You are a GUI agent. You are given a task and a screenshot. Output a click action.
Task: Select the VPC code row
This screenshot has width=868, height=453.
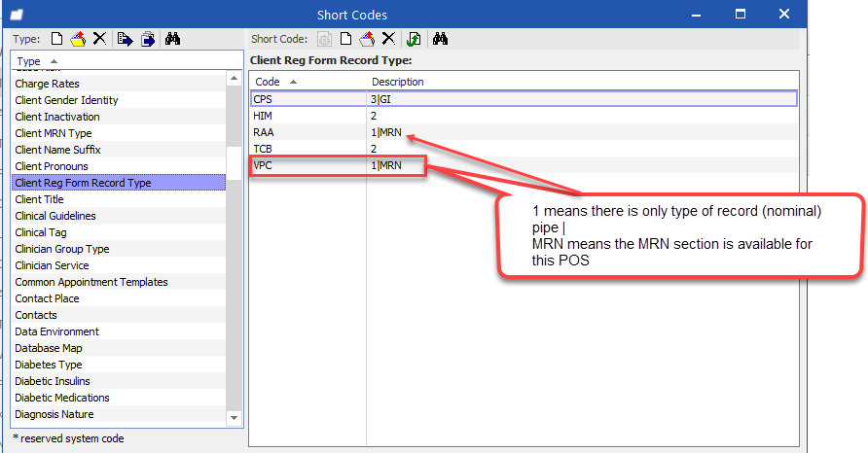pyautogui.click(x=524, y=165)
